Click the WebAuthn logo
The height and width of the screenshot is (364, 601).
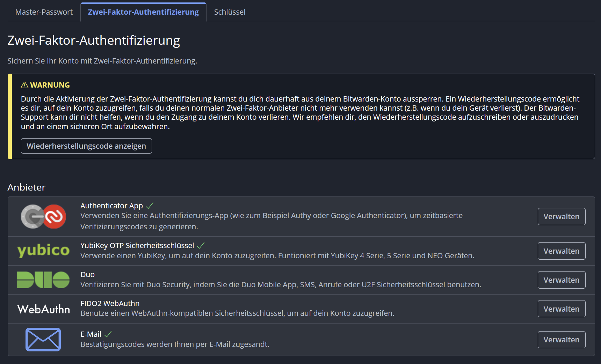[43, 309]
